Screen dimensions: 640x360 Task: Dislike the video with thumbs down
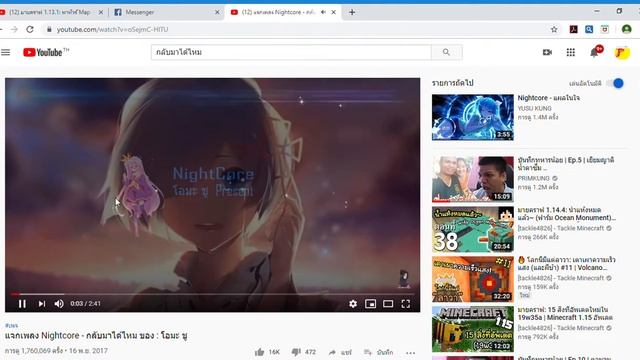pyautogui.click(x=296, y=352)
